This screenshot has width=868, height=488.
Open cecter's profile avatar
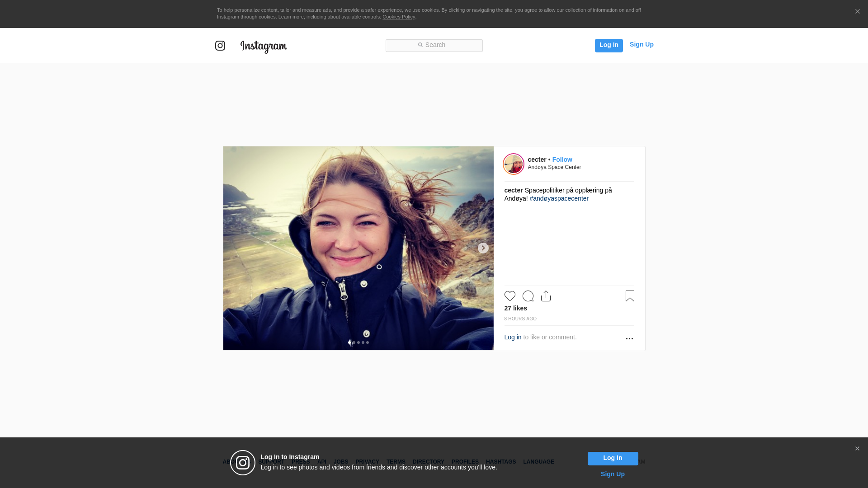pyautogui.click(x=514, y=164)
